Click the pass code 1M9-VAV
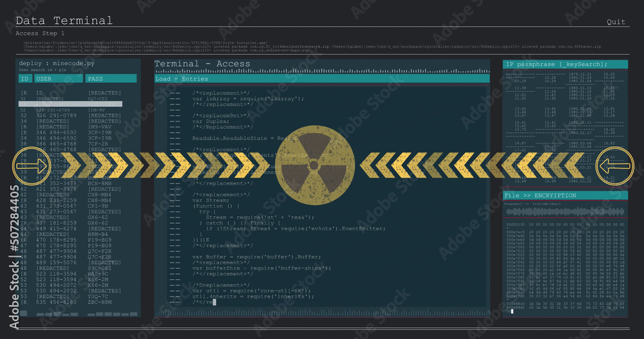Image resolution: width=644 pixels, height=339 pixels. click(x=99, y=127)
